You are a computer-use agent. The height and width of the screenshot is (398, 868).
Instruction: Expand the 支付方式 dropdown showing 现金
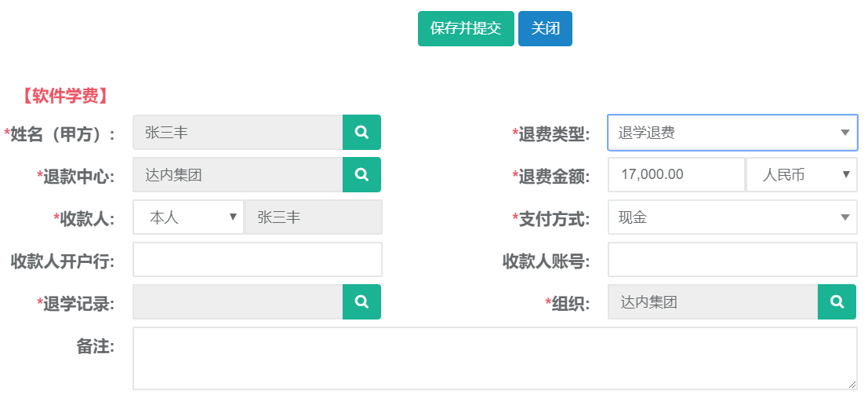click(x=732, y=217)
